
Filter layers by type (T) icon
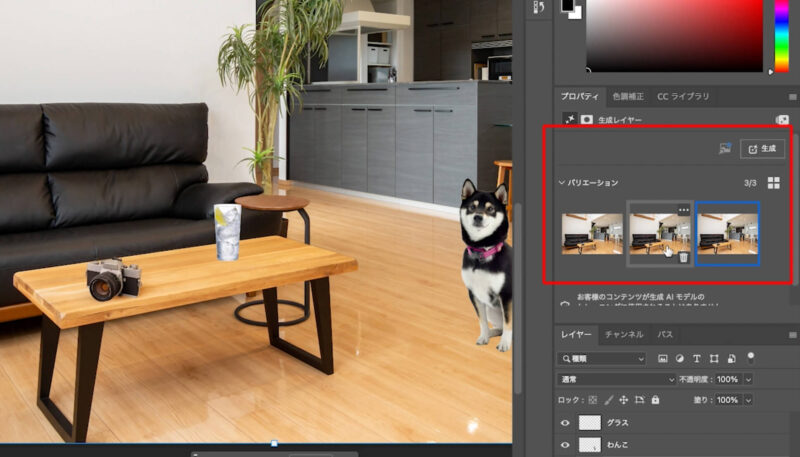pos(696,359)
